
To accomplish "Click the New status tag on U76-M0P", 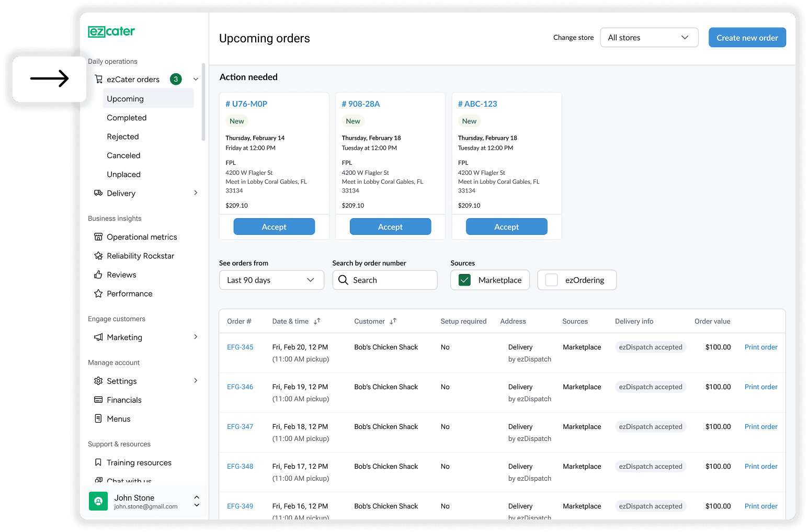I will [x=237, y=121].
